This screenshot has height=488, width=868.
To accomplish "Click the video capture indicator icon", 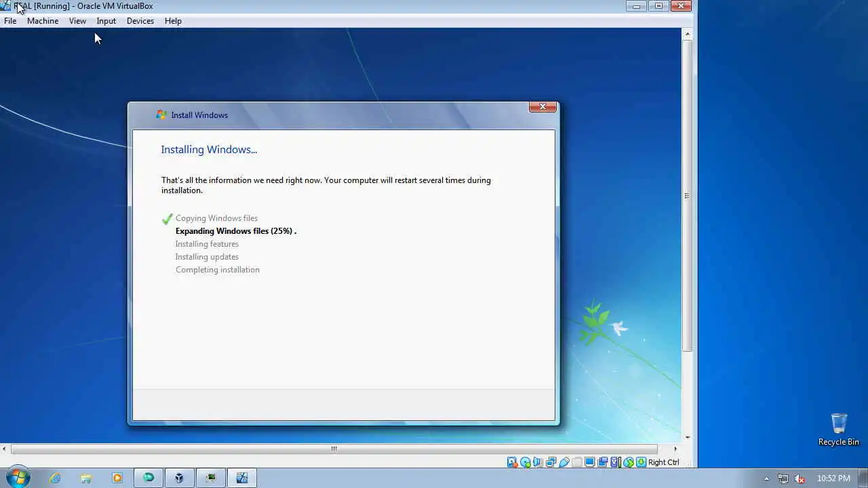I will [x=602, y=462].
